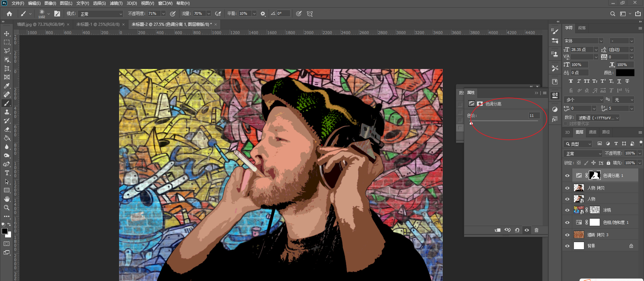Switch to the 未标题-1 document tab
644x281 pixels.
tap(98, 24)
